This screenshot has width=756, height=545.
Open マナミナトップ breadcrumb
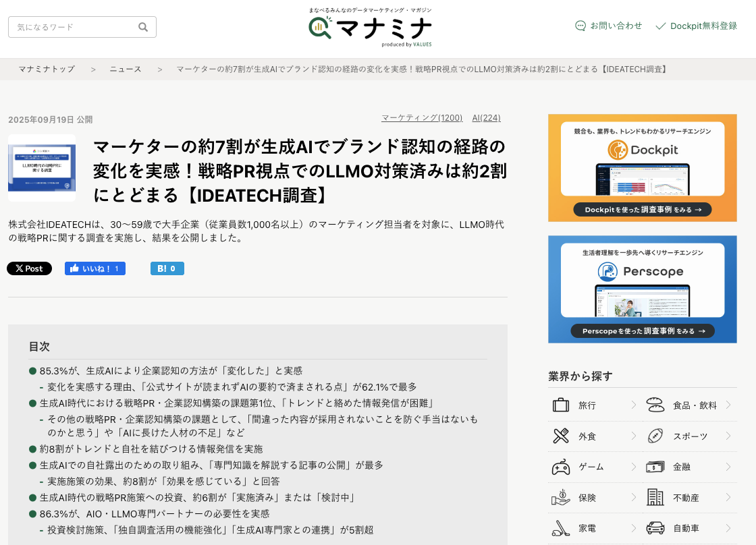[x=47, y=69]
